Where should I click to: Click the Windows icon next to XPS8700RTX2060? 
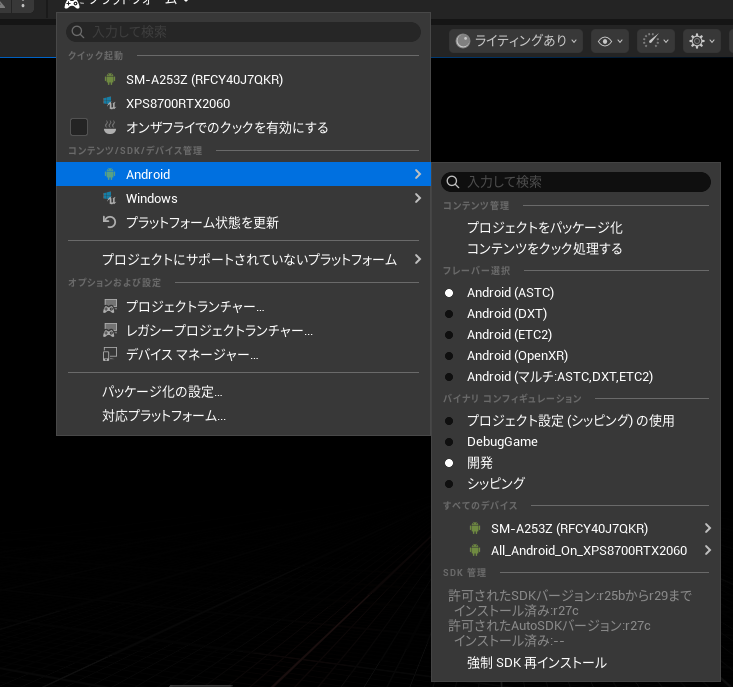pyautogui.click(x=110, y=103)
